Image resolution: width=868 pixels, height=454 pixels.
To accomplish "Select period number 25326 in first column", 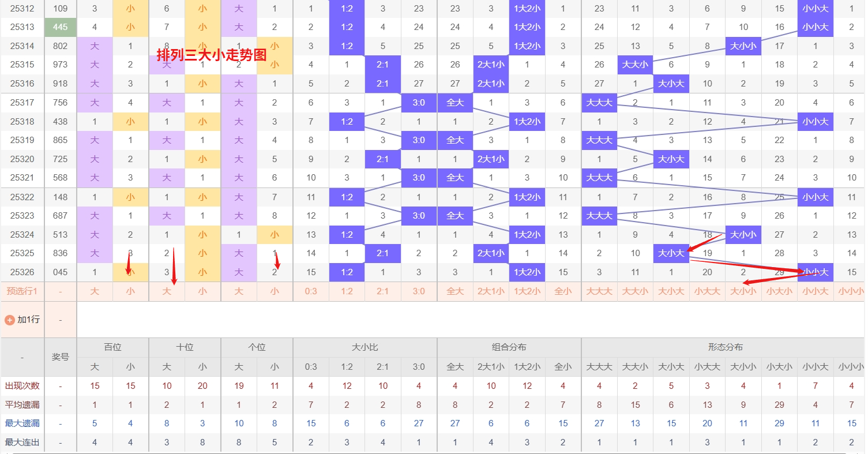I will point(22,272).
